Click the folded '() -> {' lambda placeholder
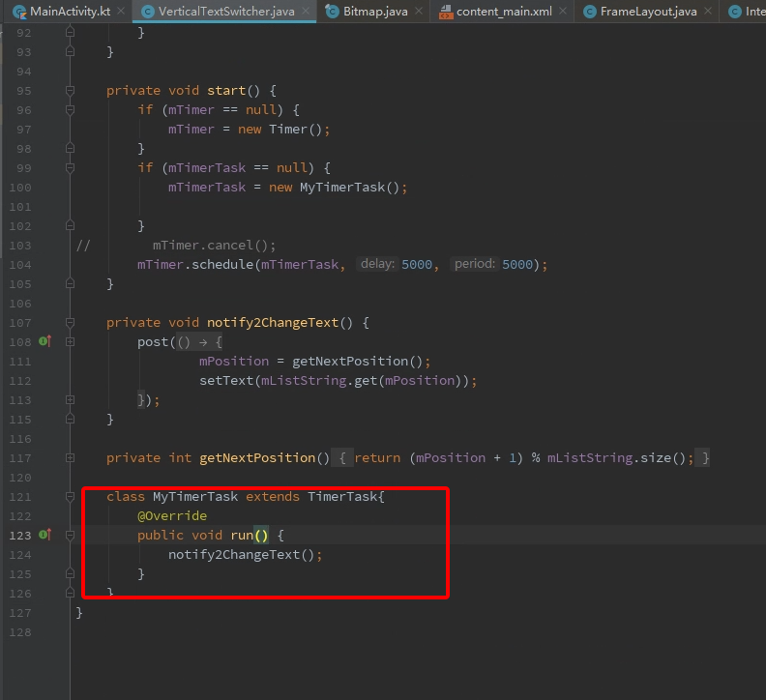Screen dimensions: 766x700 click(x=199, y=342)
